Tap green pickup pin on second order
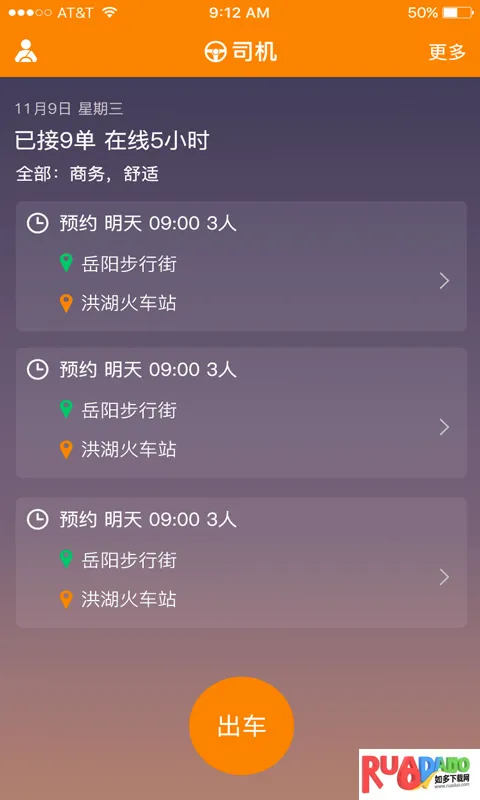This screenshot has width=480, height=800. pyautogui.click(x=66, y=409)
